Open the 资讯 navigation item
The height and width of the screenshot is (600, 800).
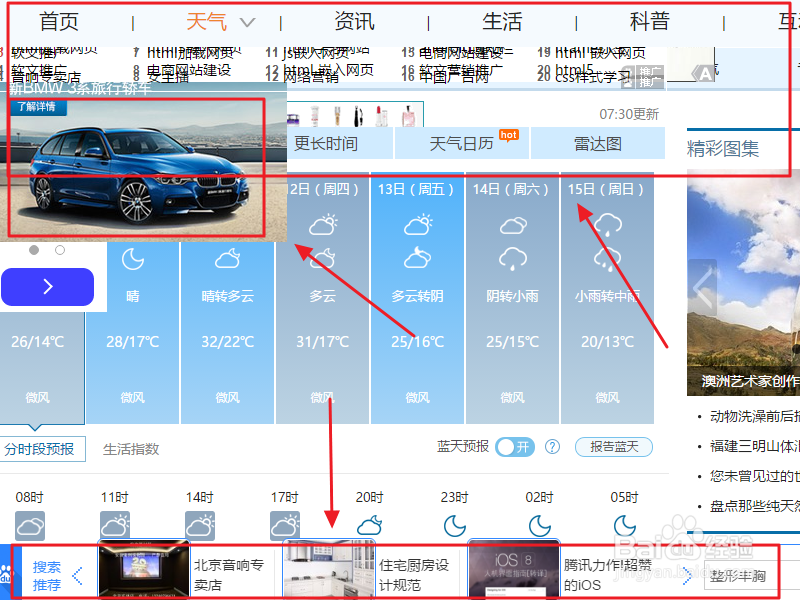[x=354, y=22]
